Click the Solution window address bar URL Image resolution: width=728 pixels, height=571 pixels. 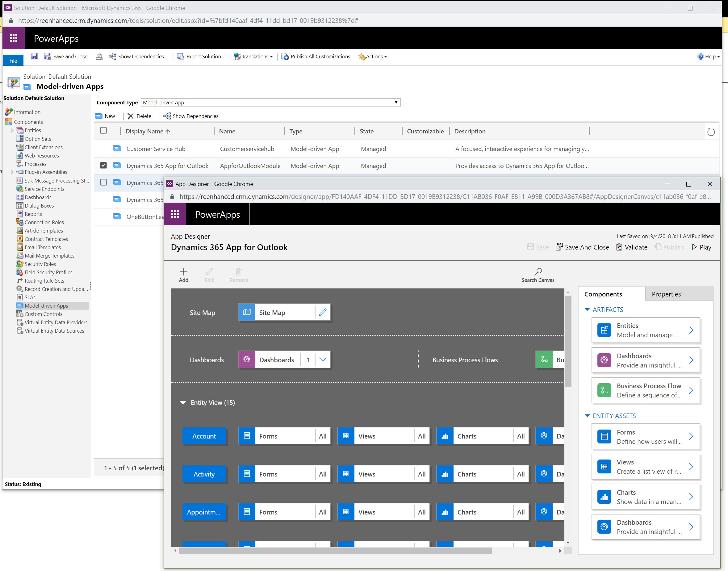(188, 20)
